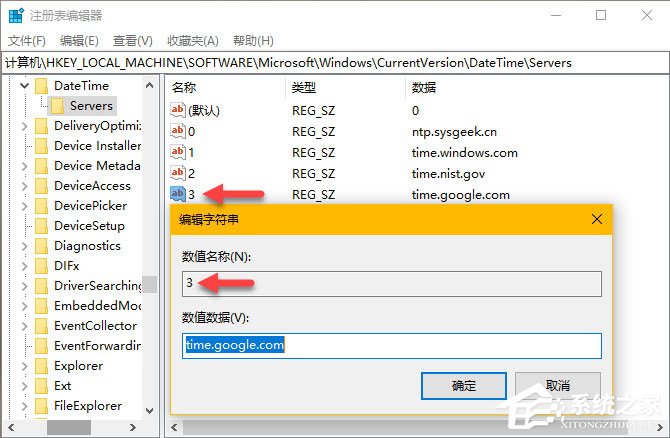The image size is (670, 438).
Task: Select the string icon of value 0
Action: [177, 131]
